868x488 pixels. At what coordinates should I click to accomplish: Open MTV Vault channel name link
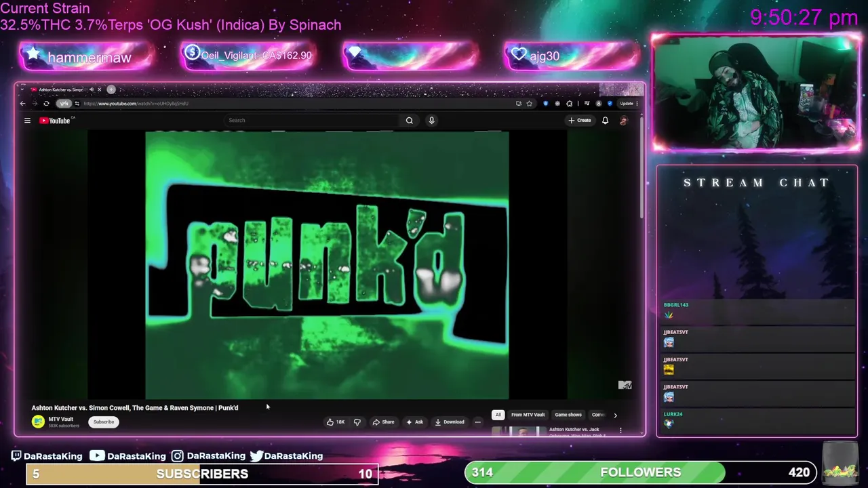tap(60, 419)
